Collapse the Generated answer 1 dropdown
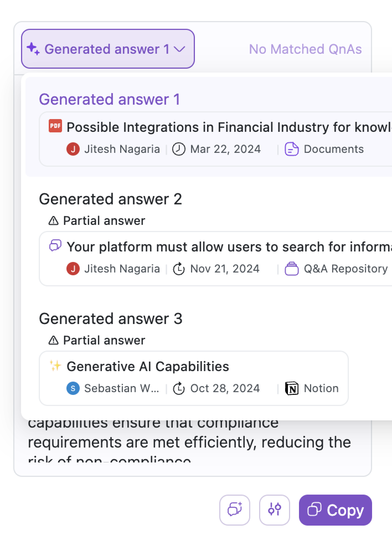 coord(108,49)
